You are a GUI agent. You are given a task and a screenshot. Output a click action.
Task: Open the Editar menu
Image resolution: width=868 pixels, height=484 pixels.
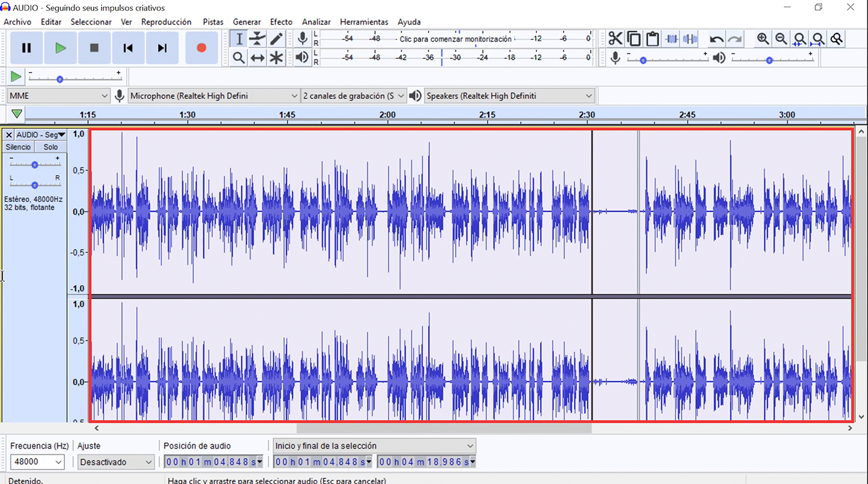(x=51, y=22)
